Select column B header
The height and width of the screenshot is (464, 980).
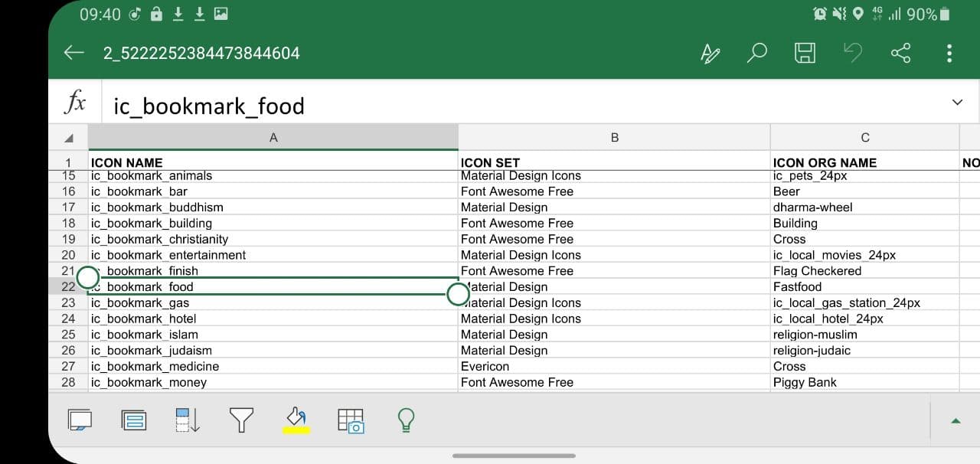614,138
